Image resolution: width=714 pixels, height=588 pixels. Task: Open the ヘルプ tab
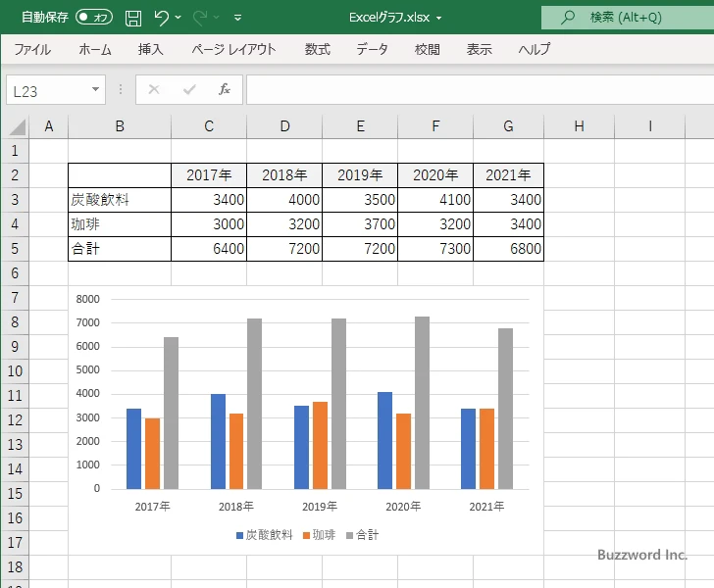(x=535, y=49)
